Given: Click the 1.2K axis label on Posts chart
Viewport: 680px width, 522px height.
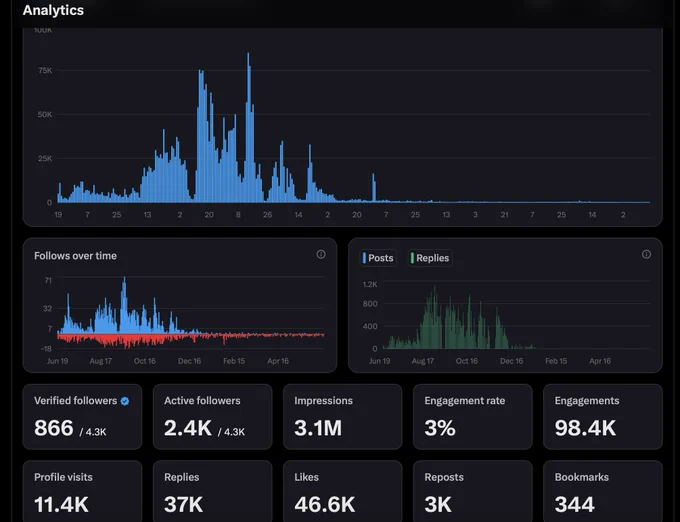Looking at the screenshot, I should (370, 284).
